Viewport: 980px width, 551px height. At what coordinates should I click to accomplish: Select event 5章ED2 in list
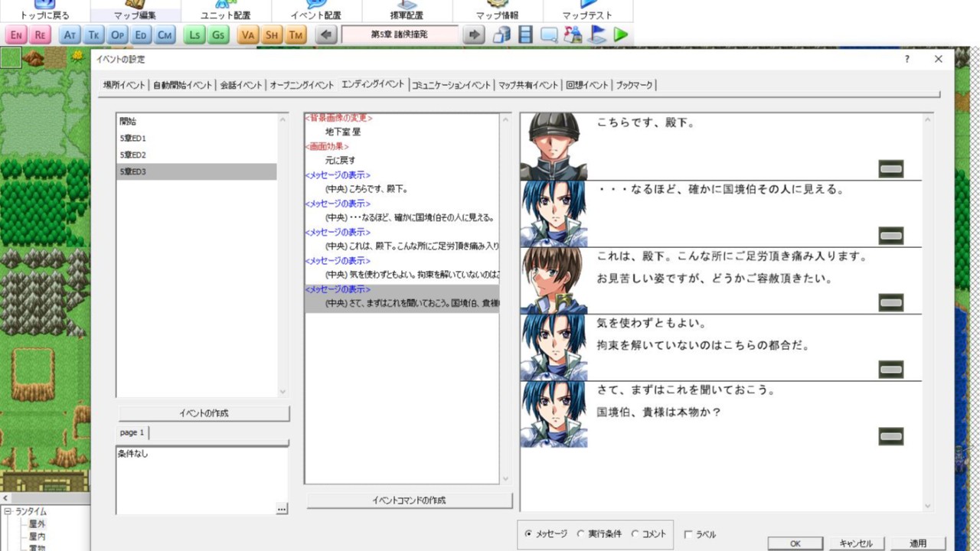click(197, 155)
